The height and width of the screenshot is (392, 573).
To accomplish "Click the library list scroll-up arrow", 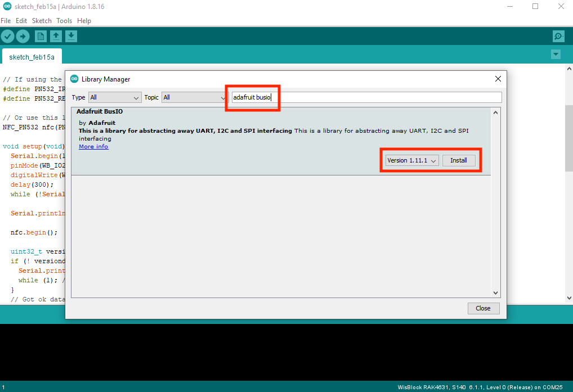I will (495, 112).
